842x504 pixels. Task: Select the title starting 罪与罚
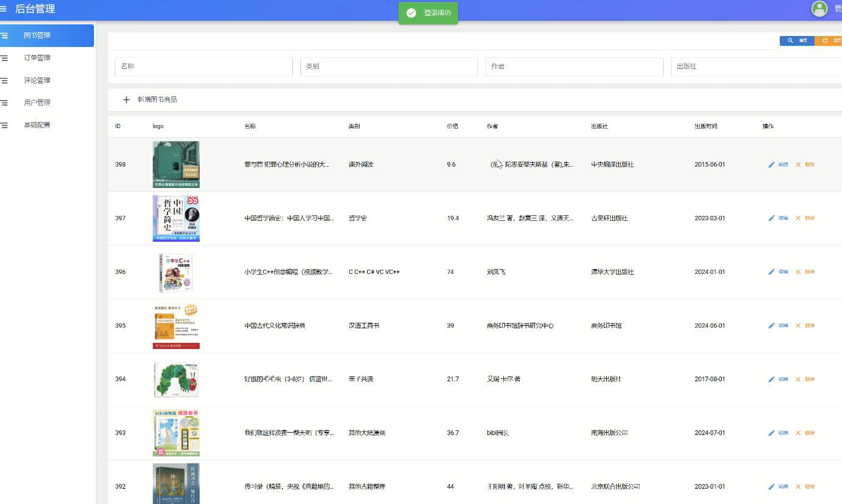[x=287, y=165]
